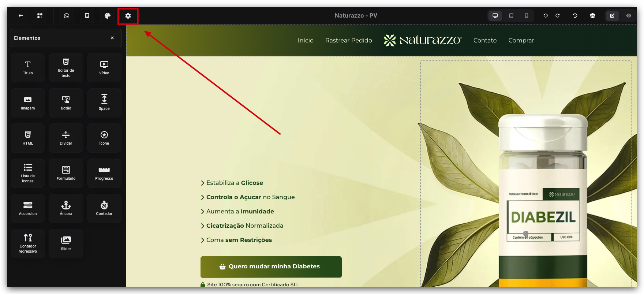Click the Naturazzo logo in header
The width and height of the screenshot is (644, 294).
(423, 40)
